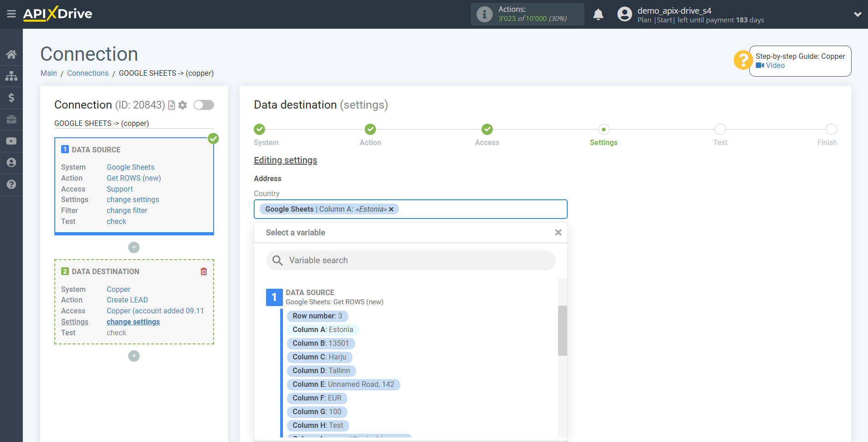Viewport: 868px width, 442px height.
Task: Open the home sidebar icon
Action: (x=11, y=54)
